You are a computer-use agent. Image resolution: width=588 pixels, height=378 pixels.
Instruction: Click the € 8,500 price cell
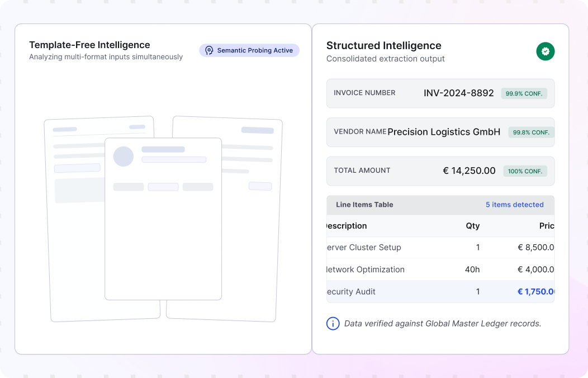[x=536, y=248]
